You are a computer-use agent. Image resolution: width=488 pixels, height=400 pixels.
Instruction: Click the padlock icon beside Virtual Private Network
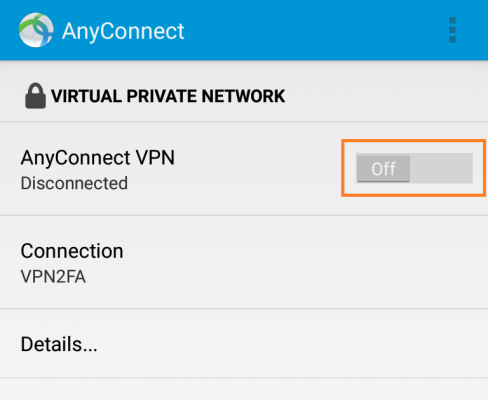tap(35, 96)
